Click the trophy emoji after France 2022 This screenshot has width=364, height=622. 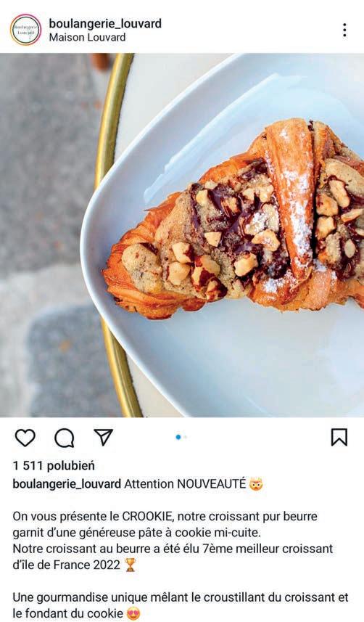(130, 565)
